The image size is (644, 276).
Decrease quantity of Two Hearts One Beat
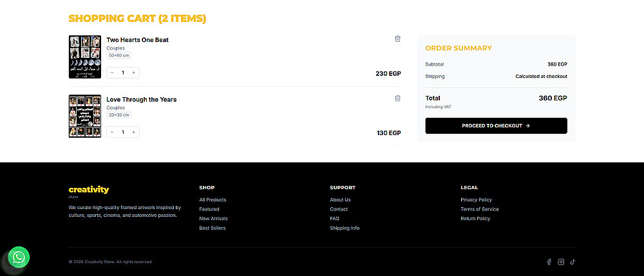click(112, 73)
